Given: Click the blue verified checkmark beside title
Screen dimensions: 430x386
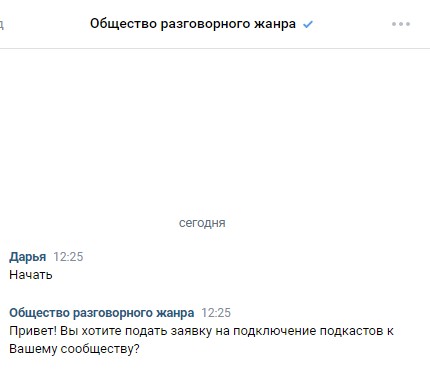Looking at the screenshot, I should tap(308, 24).
